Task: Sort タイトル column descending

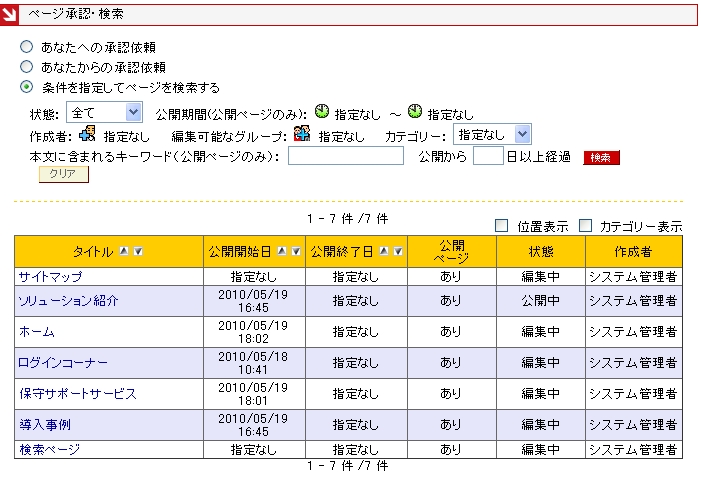Action: tap(138, 251)
